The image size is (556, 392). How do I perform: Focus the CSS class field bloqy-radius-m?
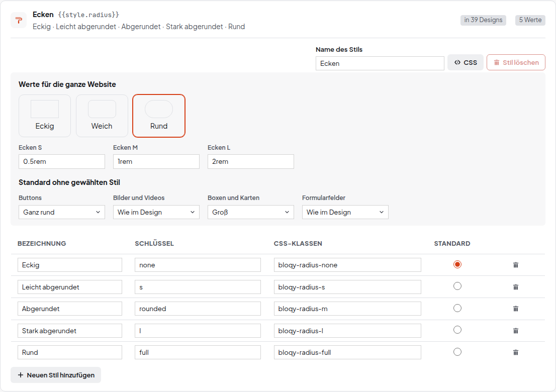click(x=347, y=309)
